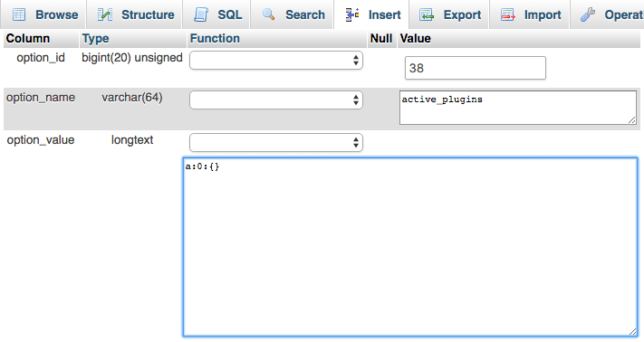Click the Browse table icon

coord(19,14)
